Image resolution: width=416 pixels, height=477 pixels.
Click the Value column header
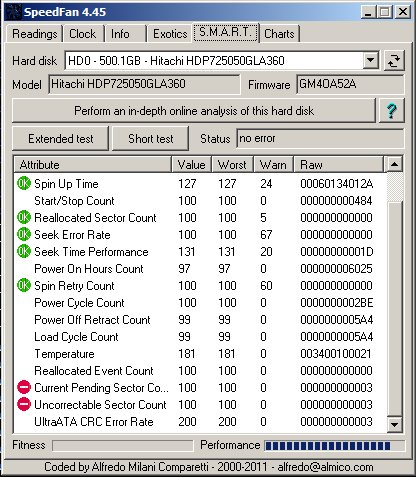tap(191, 165)
